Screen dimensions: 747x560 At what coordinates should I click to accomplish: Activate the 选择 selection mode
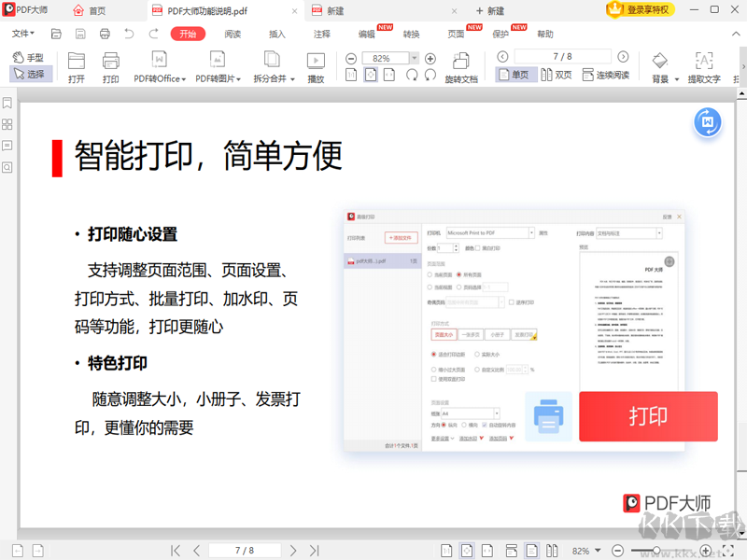(32, 73)
